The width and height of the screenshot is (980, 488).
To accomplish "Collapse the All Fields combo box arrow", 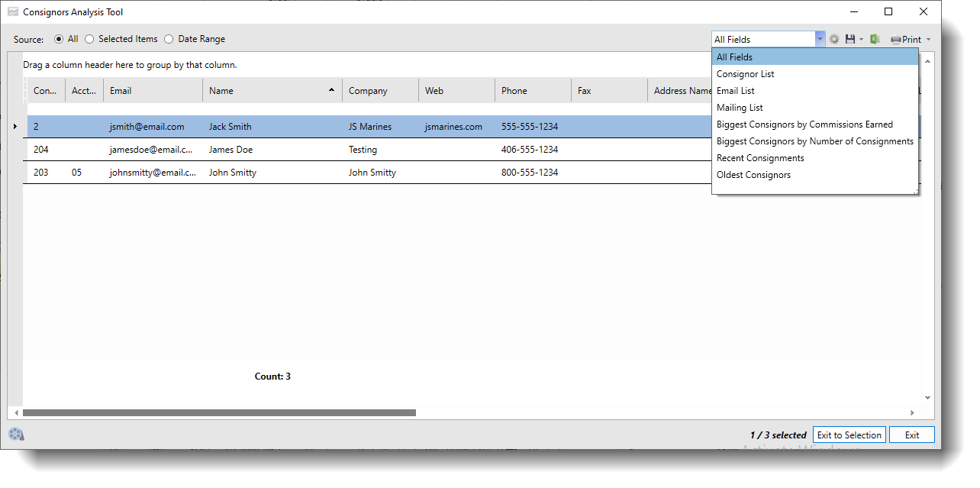I will [x=820, y=39].
